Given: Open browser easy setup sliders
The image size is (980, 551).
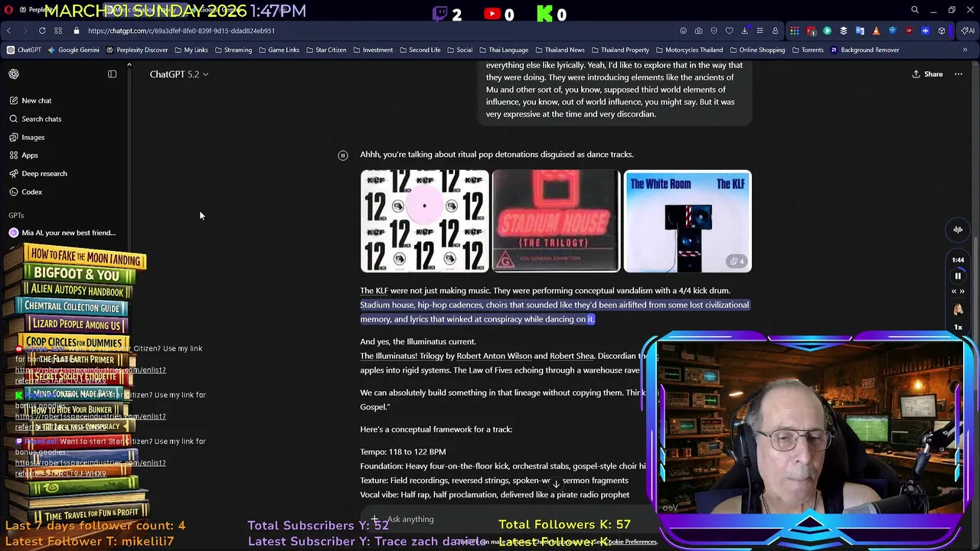Looking at the screenshot, I should 759,31.
